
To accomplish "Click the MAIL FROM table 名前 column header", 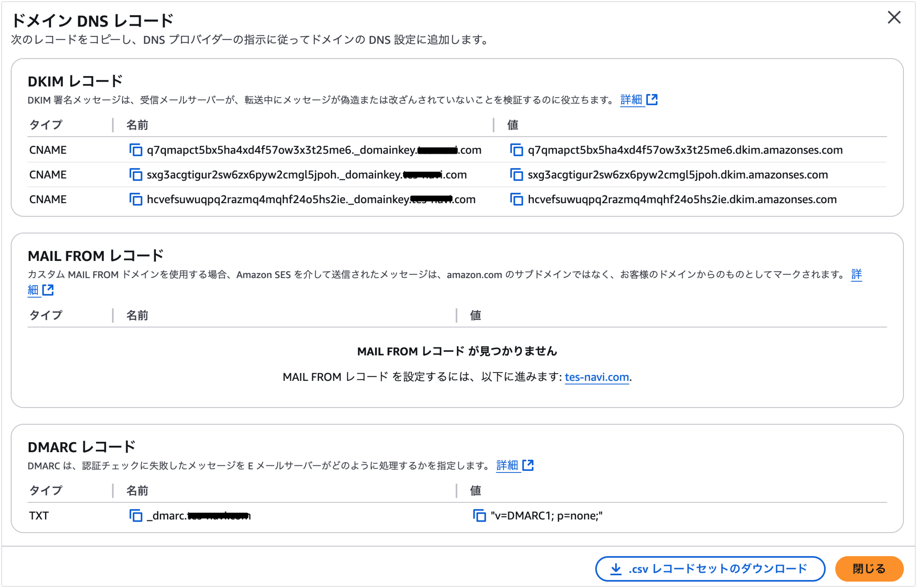I will pyautogui.click(x=137, y=315).
